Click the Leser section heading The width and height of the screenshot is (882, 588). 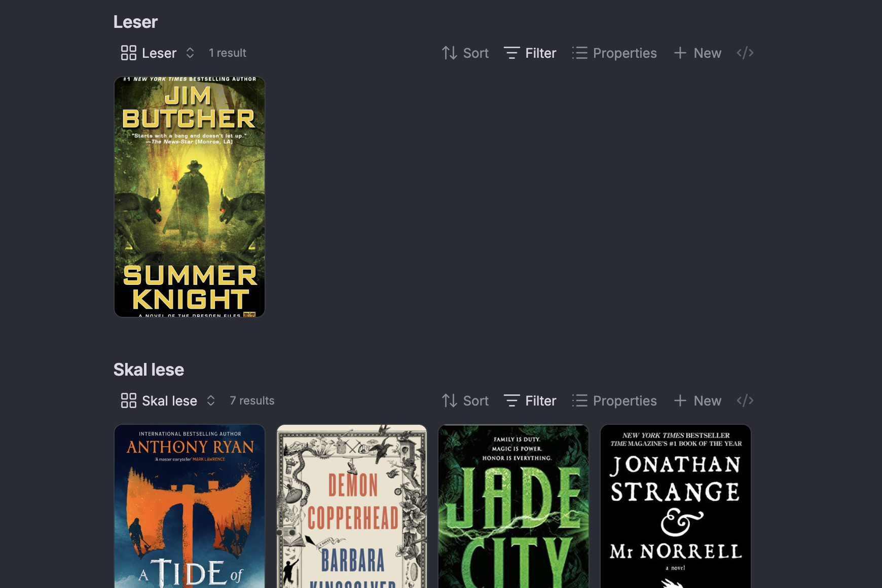135,22
